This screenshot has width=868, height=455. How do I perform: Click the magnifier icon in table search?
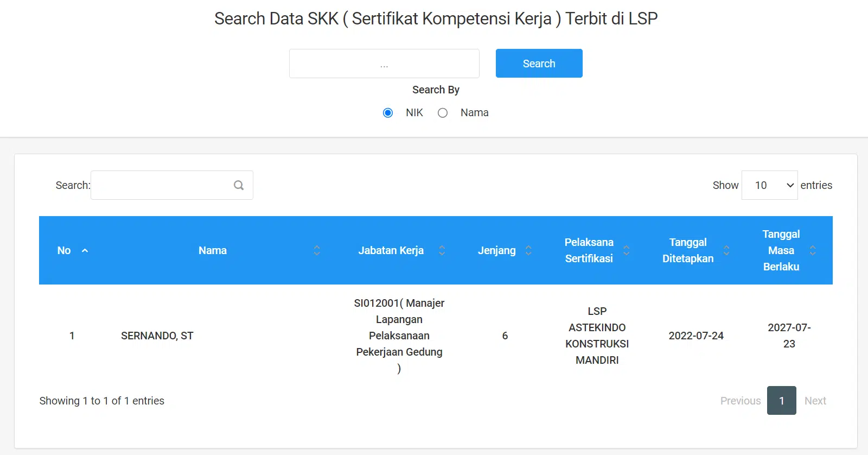click(x=239, y=185)
